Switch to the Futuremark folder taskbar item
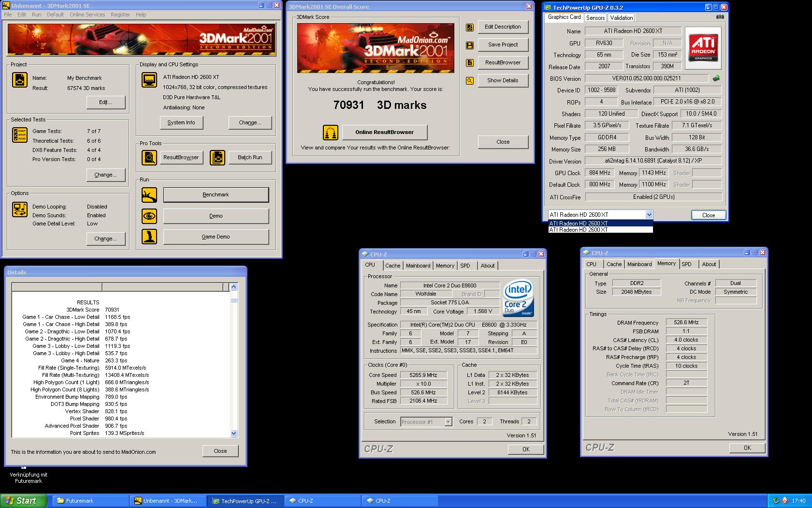The width and height of the screenshot is (812, 508). (x=90, y=501)
